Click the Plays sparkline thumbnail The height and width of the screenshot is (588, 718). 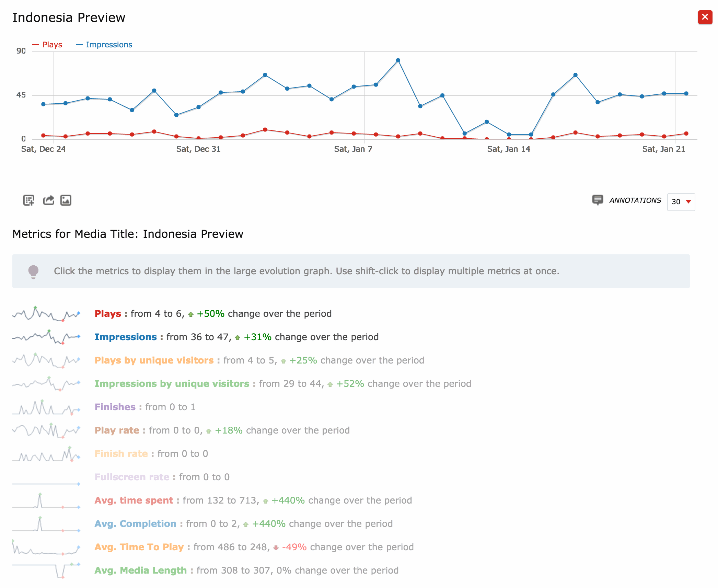(46, 314)
